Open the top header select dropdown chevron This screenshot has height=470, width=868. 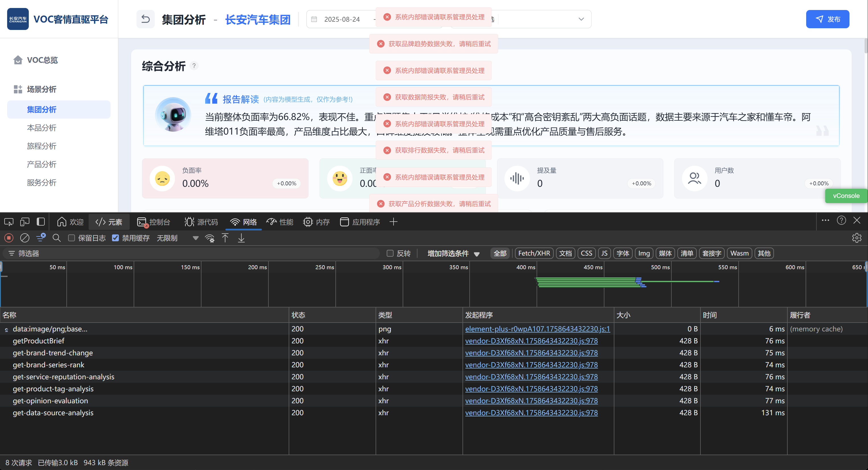pos(581,19)
